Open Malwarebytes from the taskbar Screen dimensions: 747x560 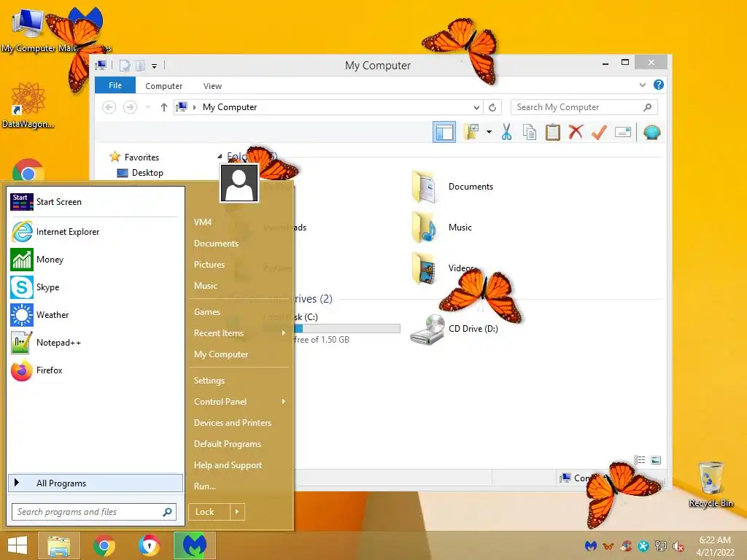194,545
